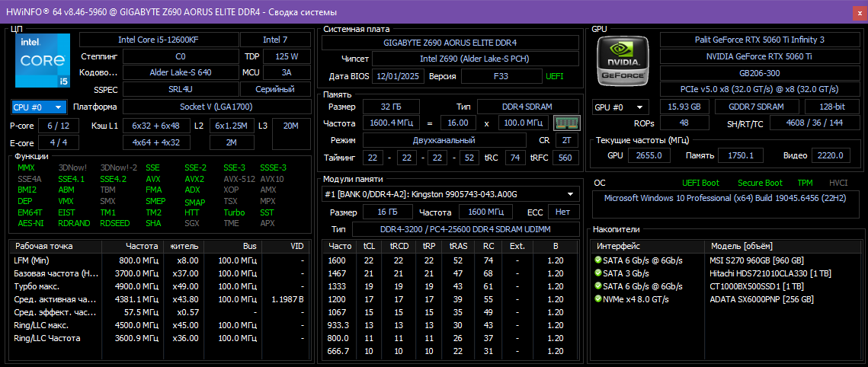
Task: Click the green status icon for Hitachi drive
Action: (598, 273)
